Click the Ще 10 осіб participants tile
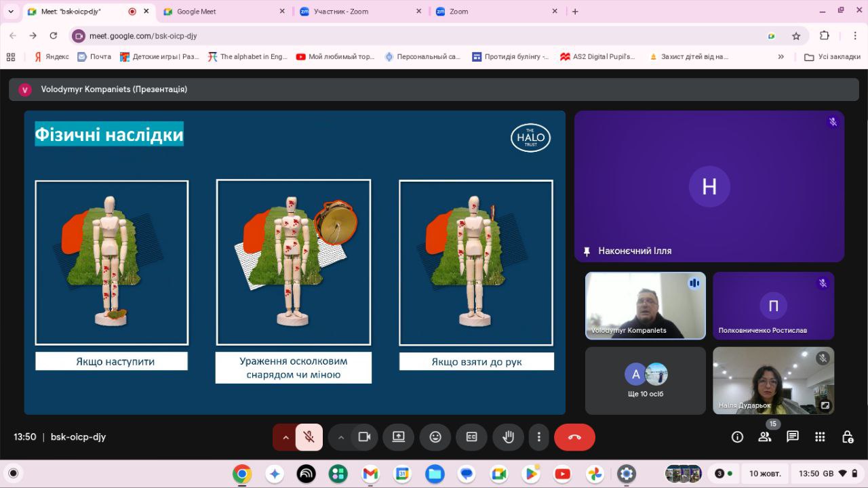Image resolution: width=868 pixels, height=488 pixels. tap(645, 380)
